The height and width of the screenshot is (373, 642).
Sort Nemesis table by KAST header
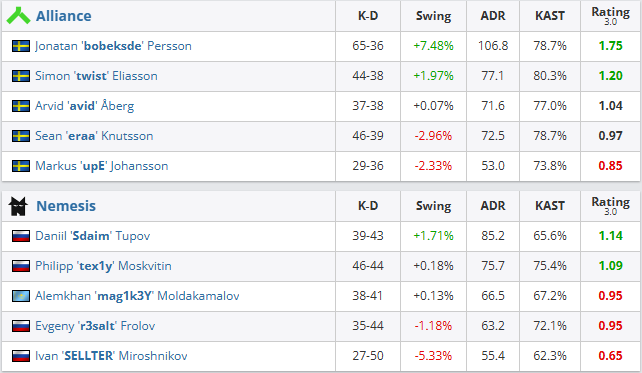[549, 206]
